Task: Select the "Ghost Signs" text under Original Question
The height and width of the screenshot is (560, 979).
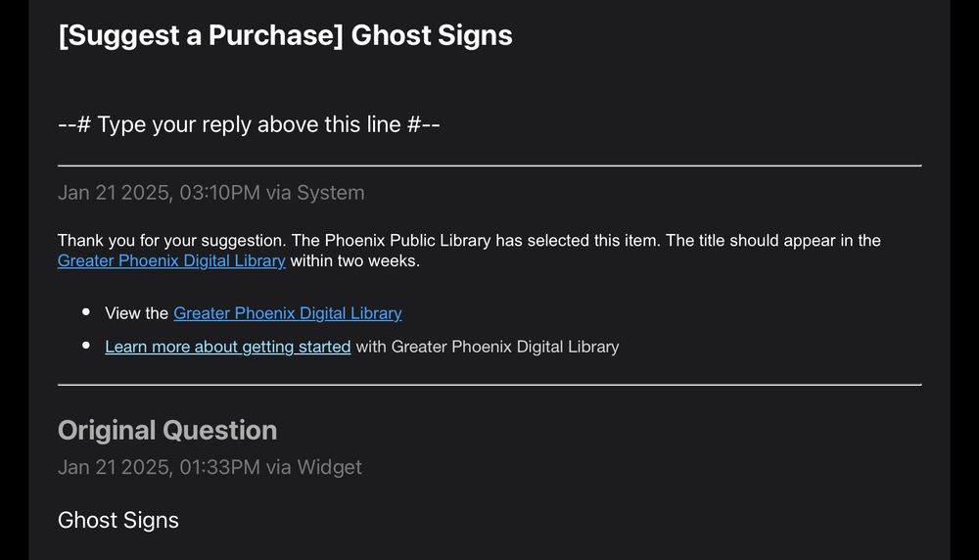Action: (118, 520)
